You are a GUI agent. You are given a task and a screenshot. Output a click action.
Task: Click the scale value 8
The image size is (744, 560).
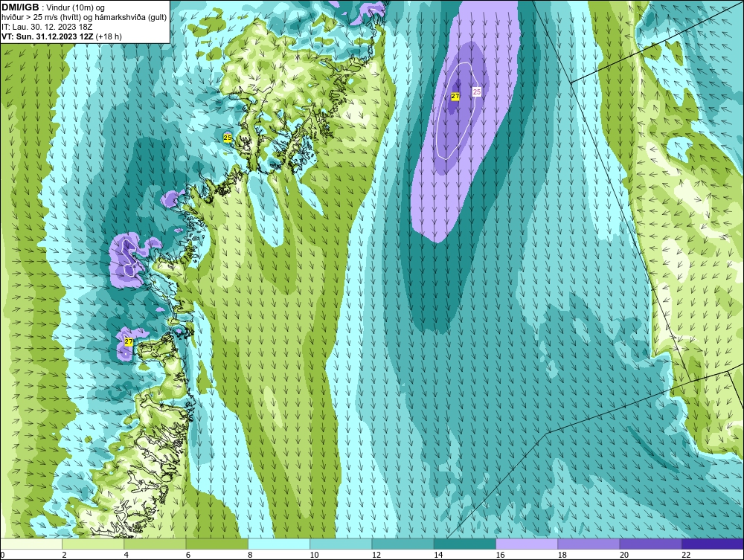(x=250, y=556)
